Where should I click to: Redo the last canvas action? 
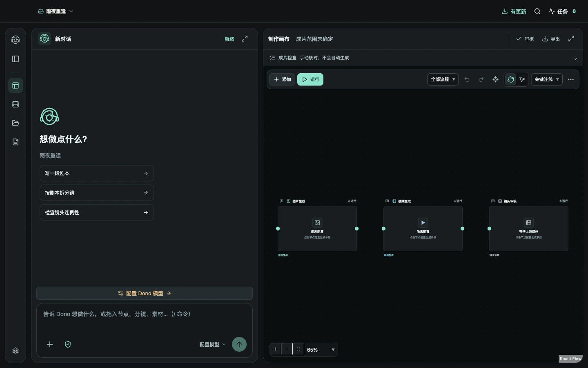pos(481,79)
